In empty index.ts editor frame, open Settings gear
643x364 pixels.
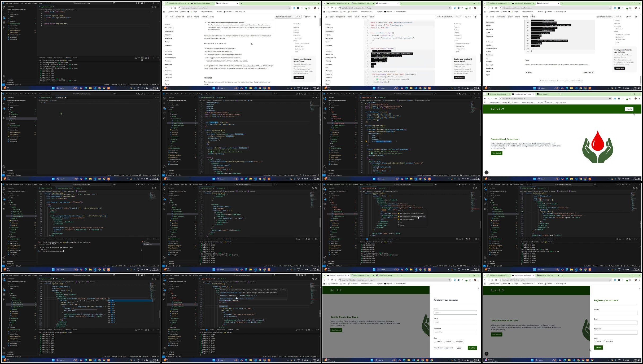(4, 172)
